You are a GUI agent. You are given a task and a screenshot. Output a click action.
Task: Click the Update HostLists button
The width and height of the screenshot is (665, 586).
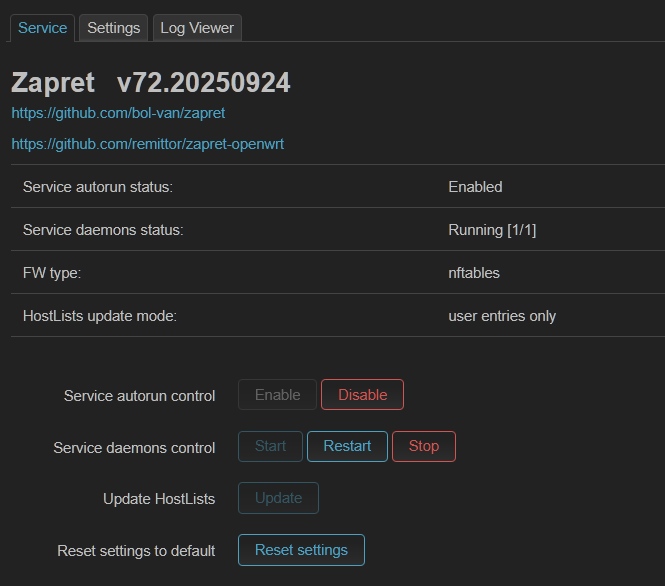click(x=278, y=498)
